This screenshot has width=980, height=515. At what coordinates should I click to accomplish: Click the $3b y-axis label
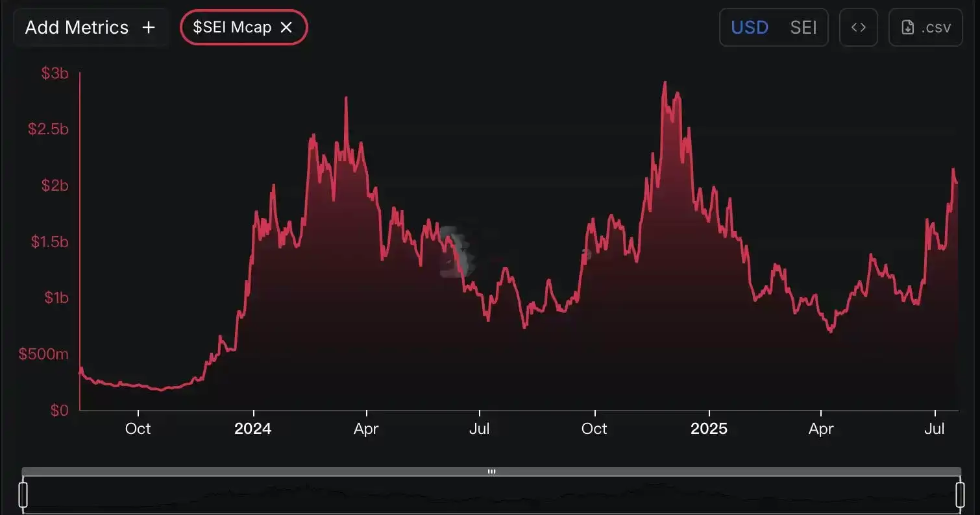point(55,74)
